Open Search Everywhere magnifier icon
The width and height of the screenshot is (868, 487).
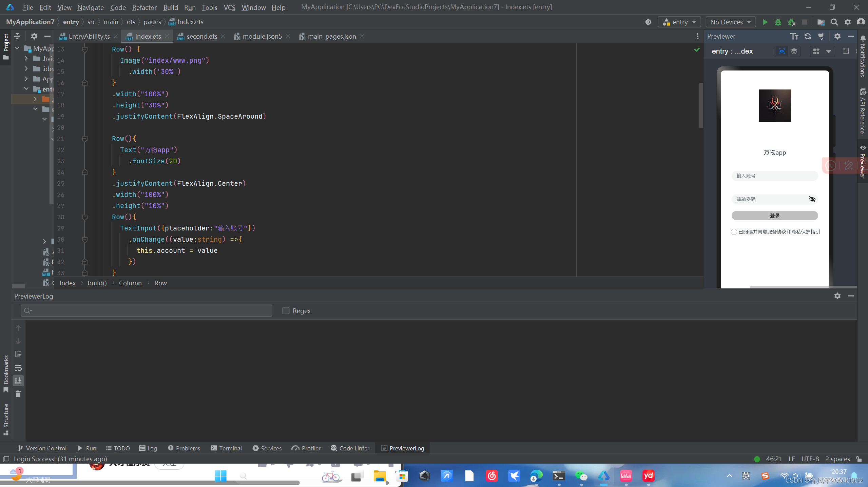pos(834,22)
